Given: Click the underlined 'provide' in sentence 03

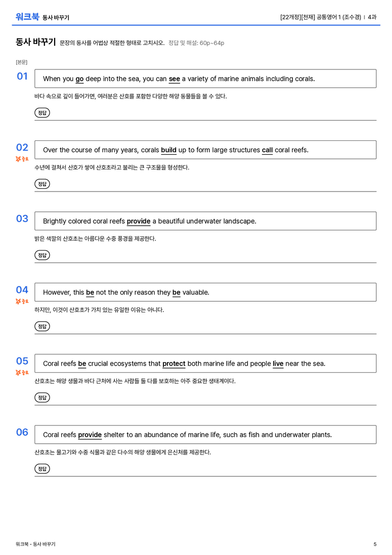Looking at the screenshot, I should (x=139, y=221).
